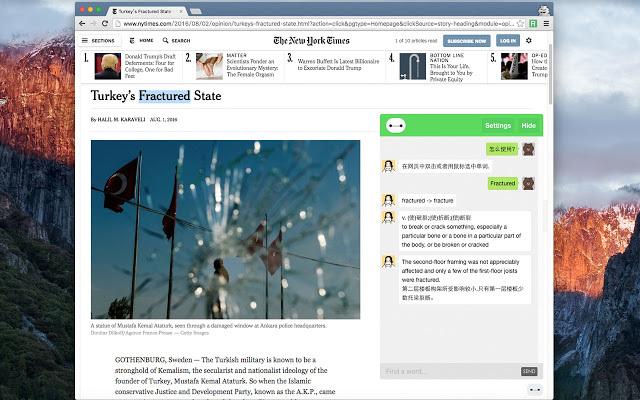
Task: Open the Warren Buffett Latest Billionaire story
Action: (x=338, y=64)
